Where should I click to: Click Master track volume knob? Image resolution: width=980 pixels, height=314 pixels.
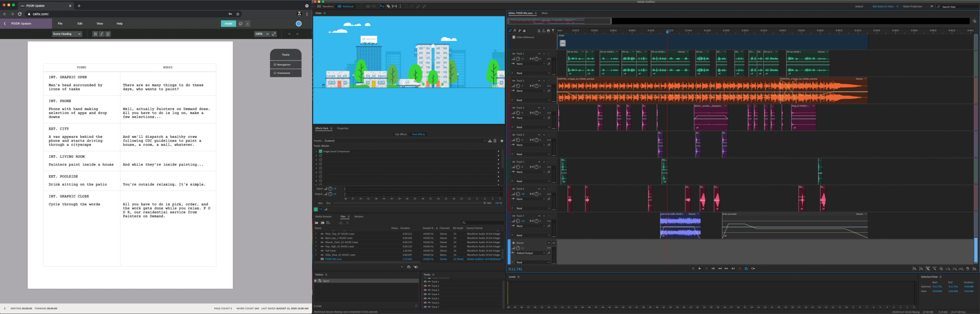pos(518,248)
